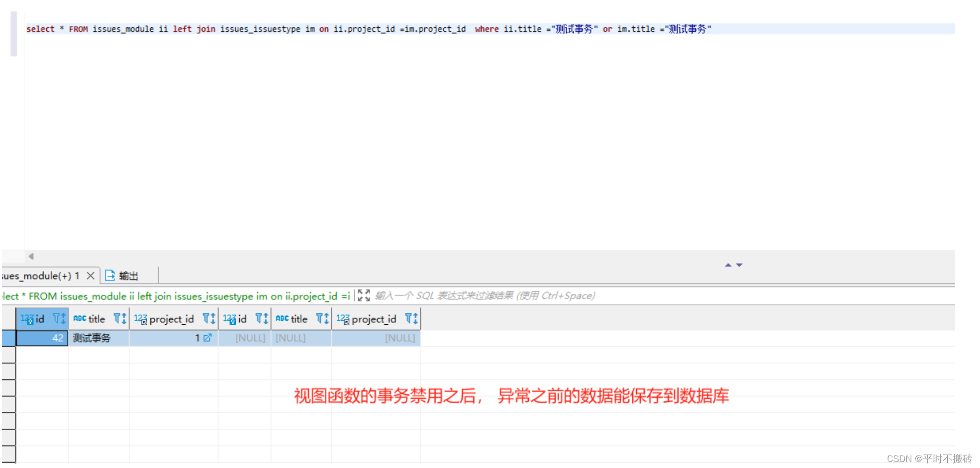This screenshot has width=980, height=468.
Task: Follow the foreign key link icon beside value 1
Action: click(207, 338)
